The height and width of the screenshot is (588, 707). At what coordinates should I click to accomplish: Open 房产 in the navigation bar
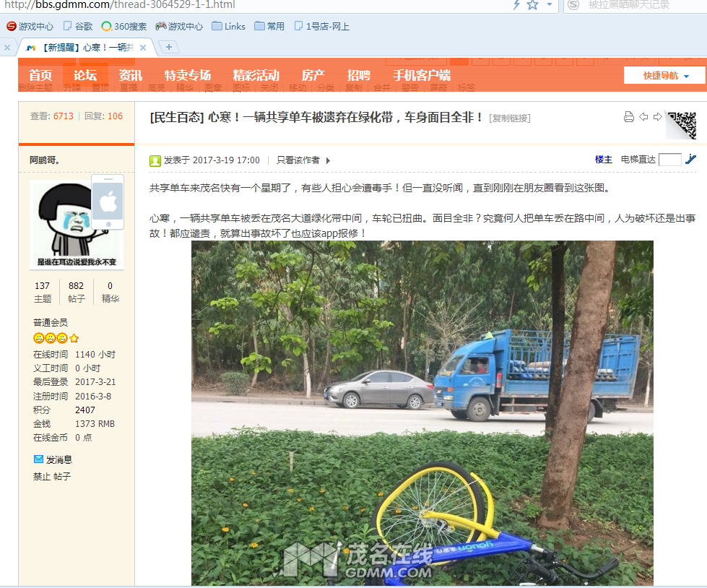click(x=313, y=75)
